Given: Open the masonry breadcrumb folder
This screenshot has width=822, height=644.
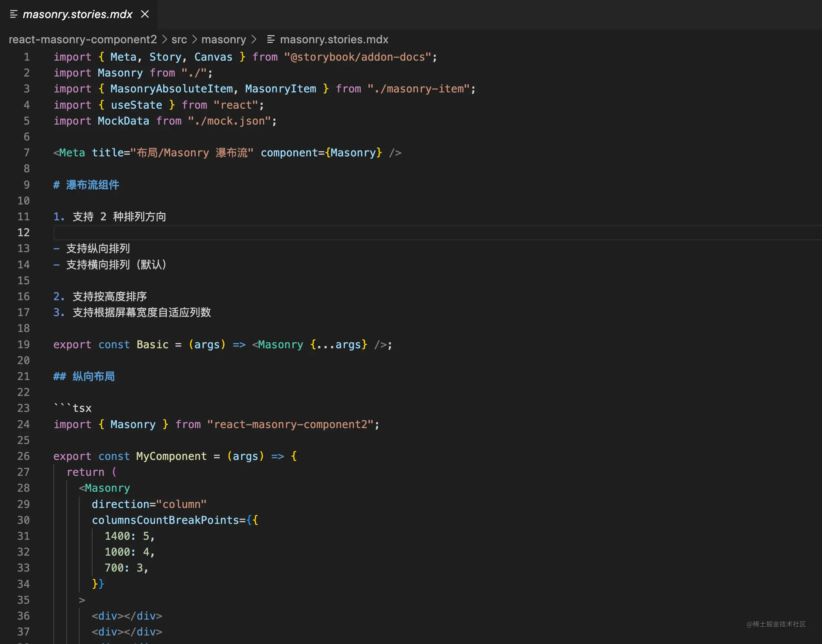Looking at the screenshot, I should pyautogui.click(x=224, y=39).
